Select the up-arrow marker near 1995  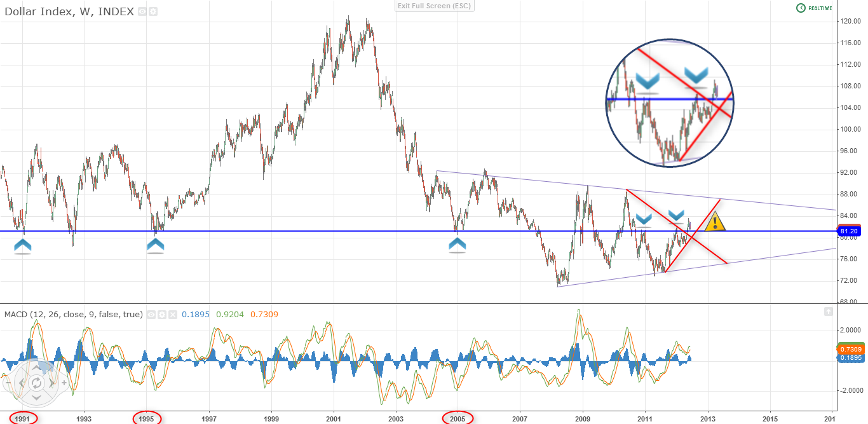(x=155, y=247)
